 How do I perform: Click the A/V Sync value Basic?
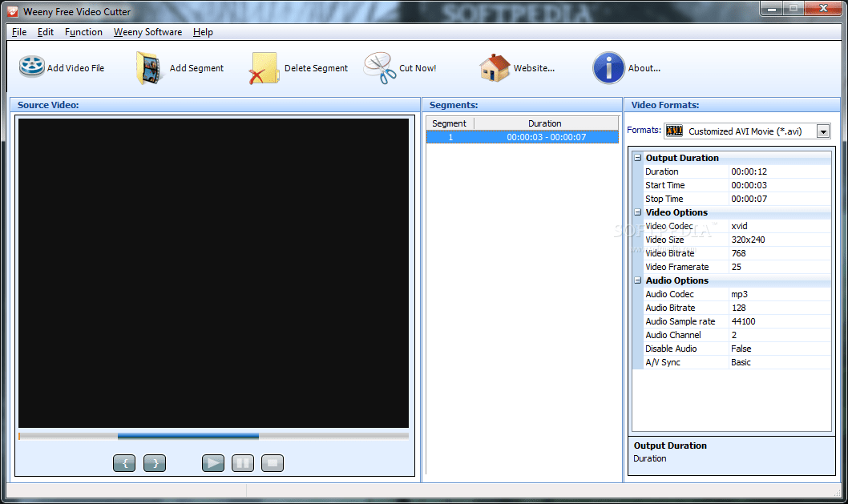[741, 362]
